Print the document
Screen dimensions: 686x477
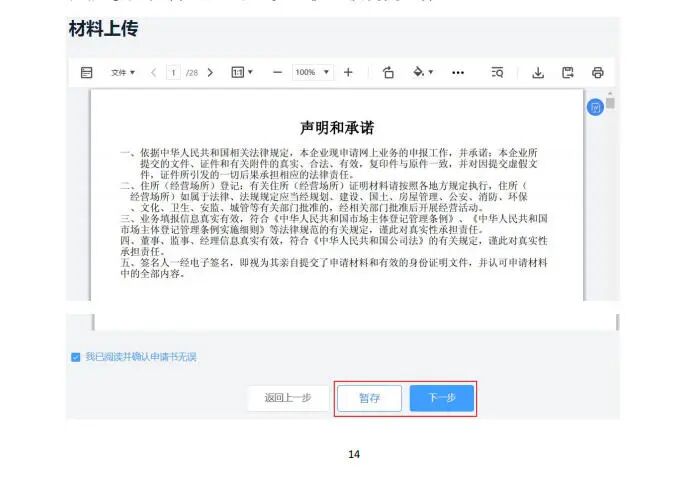point(597,72)
